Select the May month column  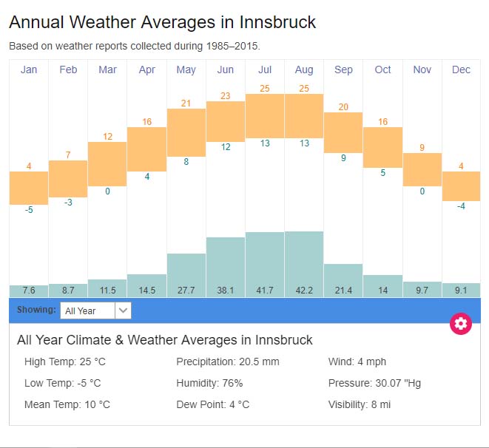tap(186, 69)
